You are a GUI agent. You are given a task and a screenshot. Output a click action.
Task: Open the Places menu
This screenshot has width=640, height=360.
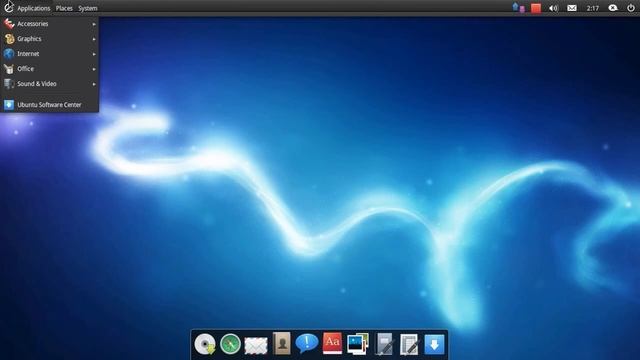point(64,8)
